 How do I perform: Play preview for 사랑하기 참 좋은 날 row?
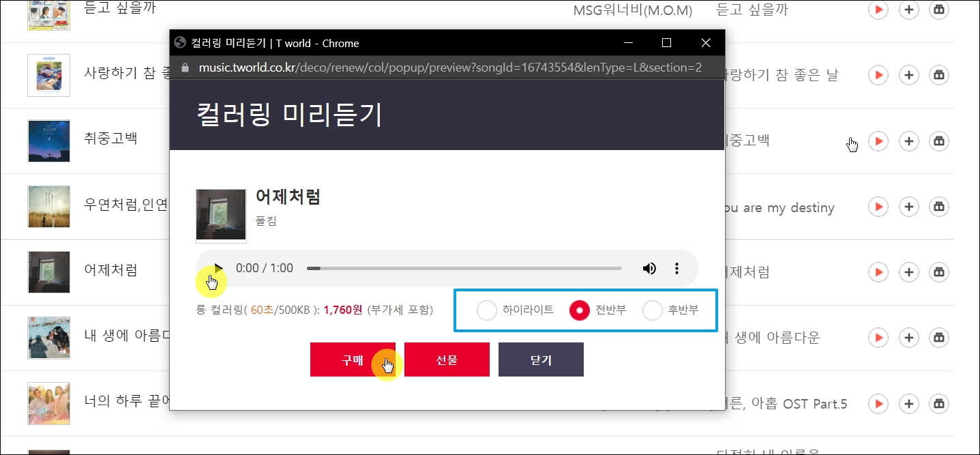[x=878, y=75]
